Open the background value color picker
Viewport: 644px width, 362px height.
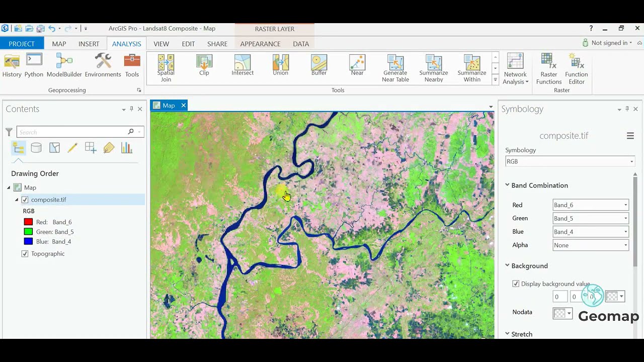click(615, 297)
